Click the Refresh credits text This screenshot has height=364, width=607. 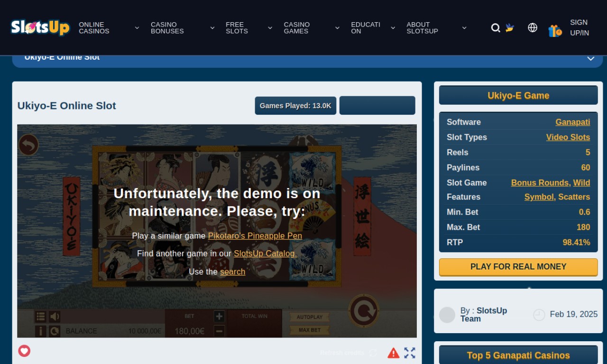click(x=342, y=353)
